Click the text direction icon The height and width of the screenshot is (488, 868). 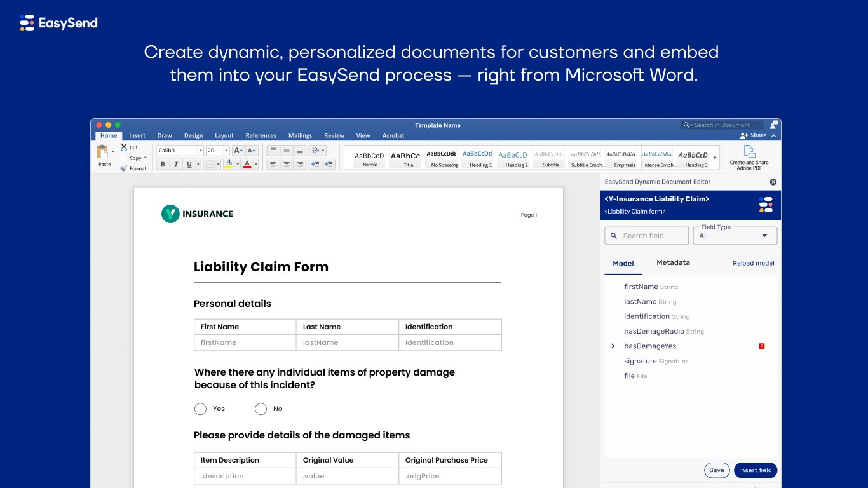[x=315, y=151]
